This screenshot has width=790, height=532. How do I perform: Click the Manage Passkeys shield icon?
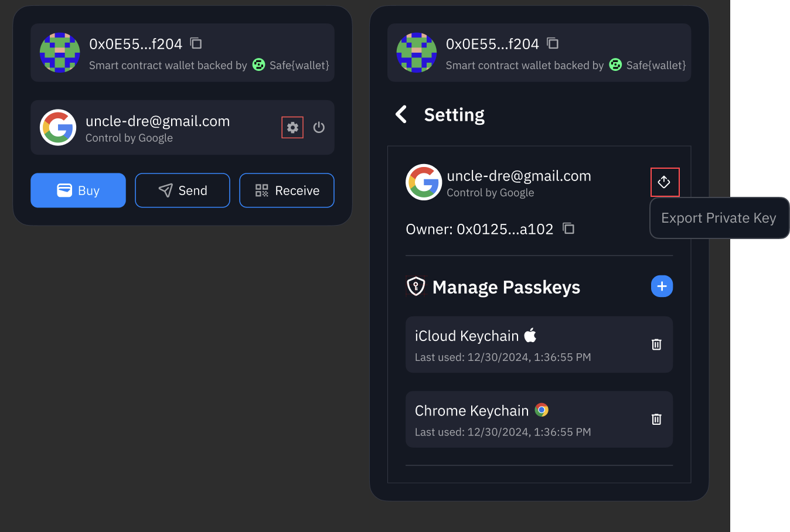coord(416,287)
